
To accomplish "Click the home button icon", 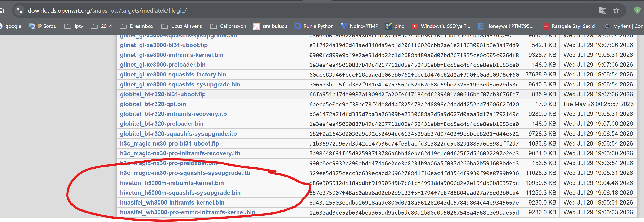I will pos(2,10).
